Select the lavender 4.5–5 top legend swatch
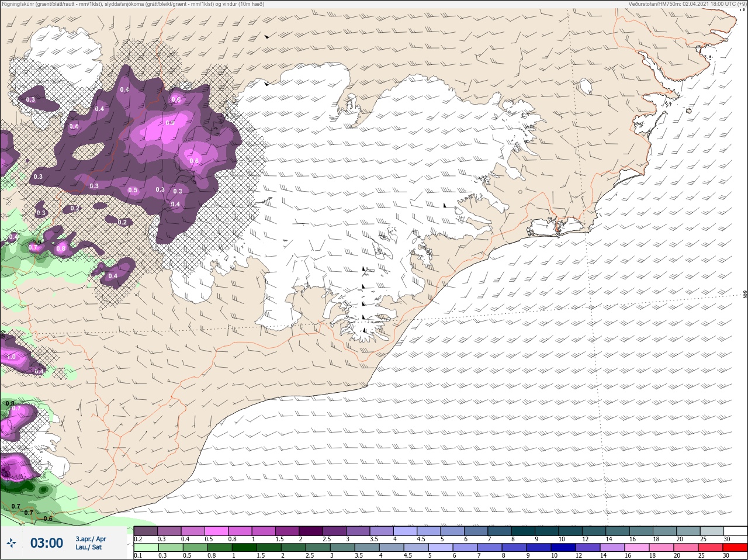 [429, 531]
